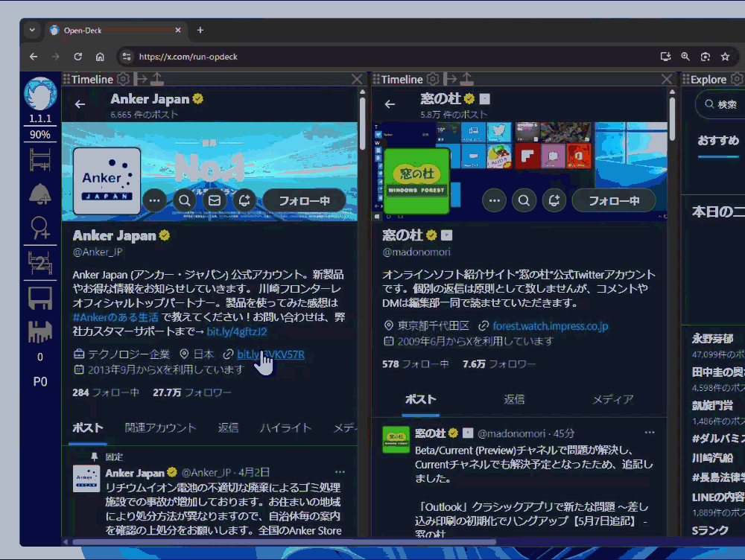Viewport: 745px width, 560px height.
Task: View 窓の杜's 578 フォロー中 list
Action: 415,364
